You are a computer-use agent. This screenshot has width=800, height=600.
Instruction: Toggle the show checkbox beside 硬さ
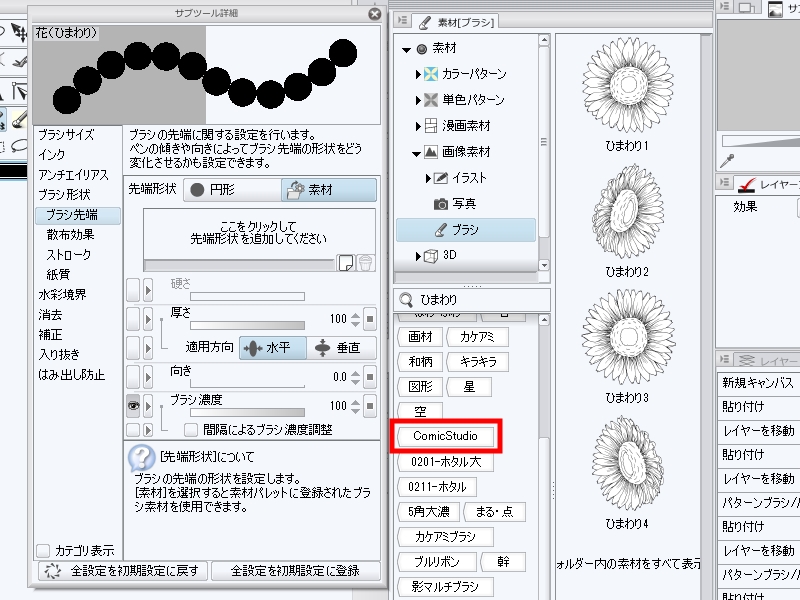(133, 290)
